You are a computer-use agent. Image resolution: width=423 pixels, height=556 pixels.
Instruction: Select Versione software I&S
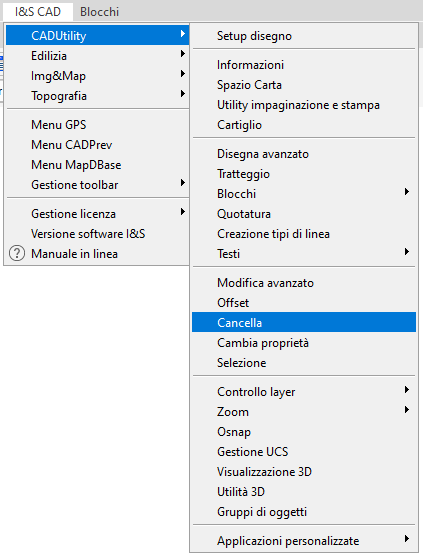(x=98, y=234)
